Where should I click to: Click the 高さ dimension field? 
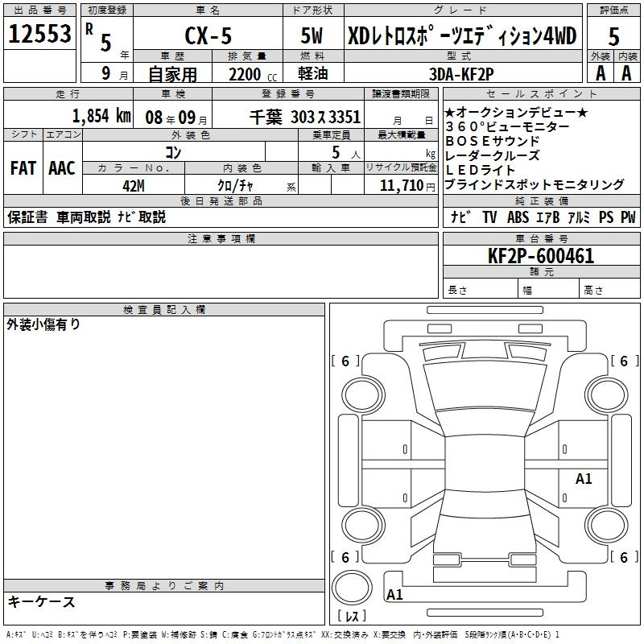610,290
